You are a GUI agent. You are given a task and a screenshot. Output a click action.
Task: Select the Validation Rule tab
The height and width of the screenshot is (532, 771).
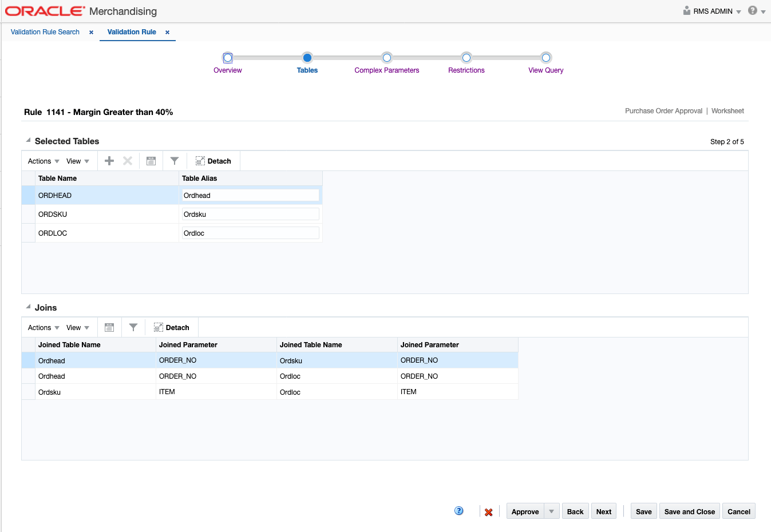tap(132, 32)
